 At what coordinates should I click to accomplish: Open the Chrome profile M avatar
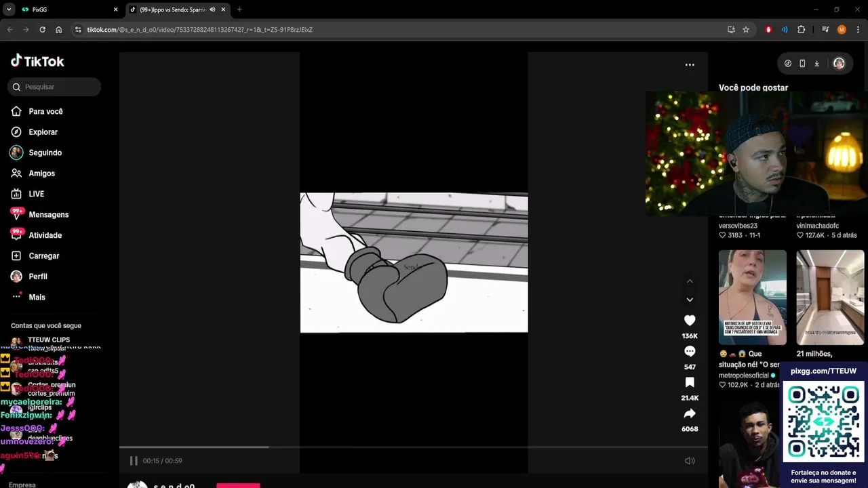click(x=842, y=30)
